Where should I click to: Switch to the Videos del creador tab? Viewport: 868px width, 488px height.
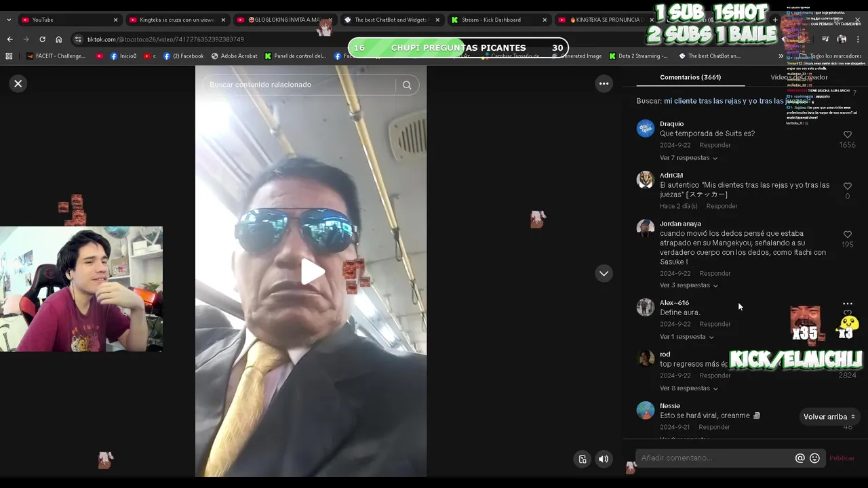(x=799, y=77)
